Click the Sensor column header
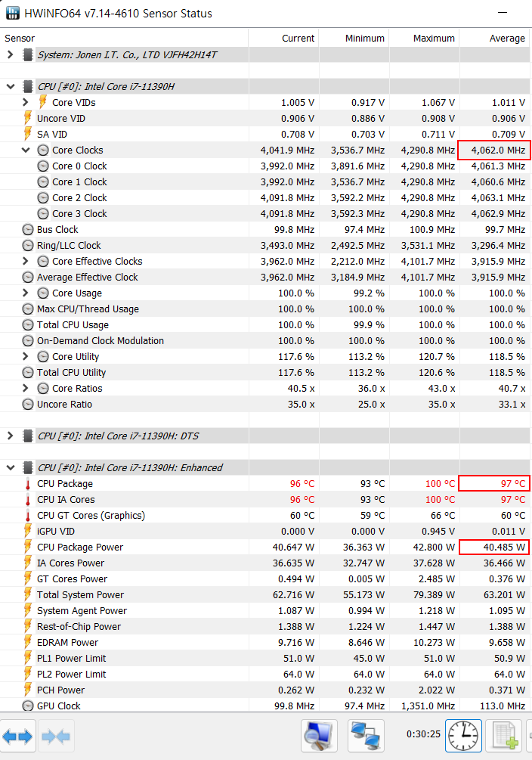The image size is (532, 760). click(124, 39)
